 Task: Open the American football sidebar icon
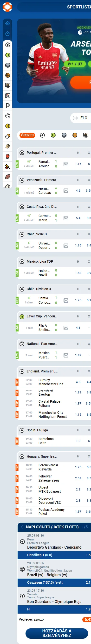point(7,177)
